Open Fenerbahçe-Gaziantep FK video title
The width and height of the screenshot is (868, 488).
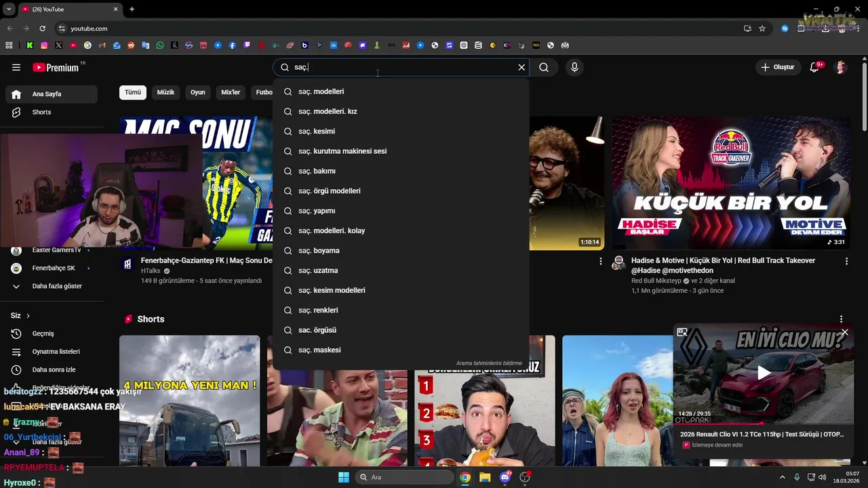pyautogui.click(x=206, y=260)
